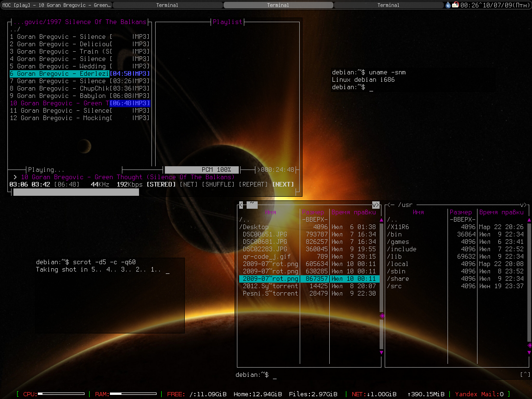This screenshot has width=532, height=399.
Task: Click the PCM 100% volume bar
Action: click(x=201, y=169)
